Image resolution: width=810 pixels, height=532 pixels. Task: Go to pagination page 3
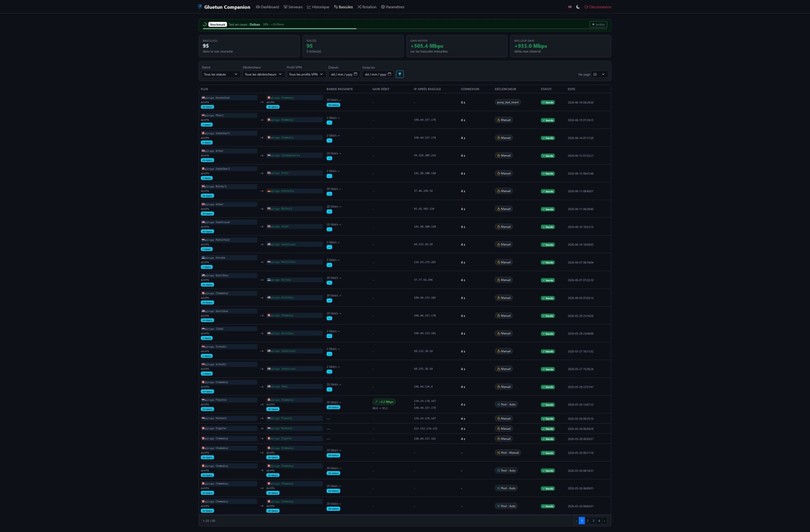[593, 521]
